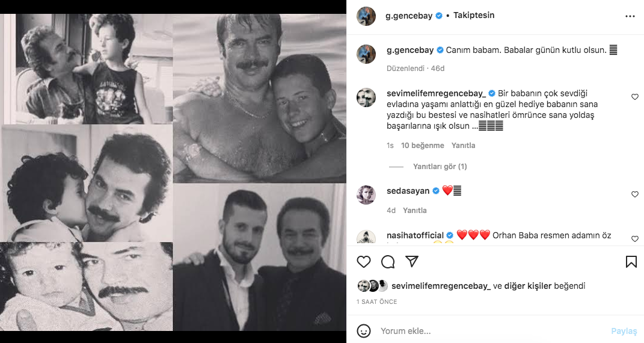Click "Takiptesin" following status
This screenshot has width=644, height=343.
pos(473,16)
